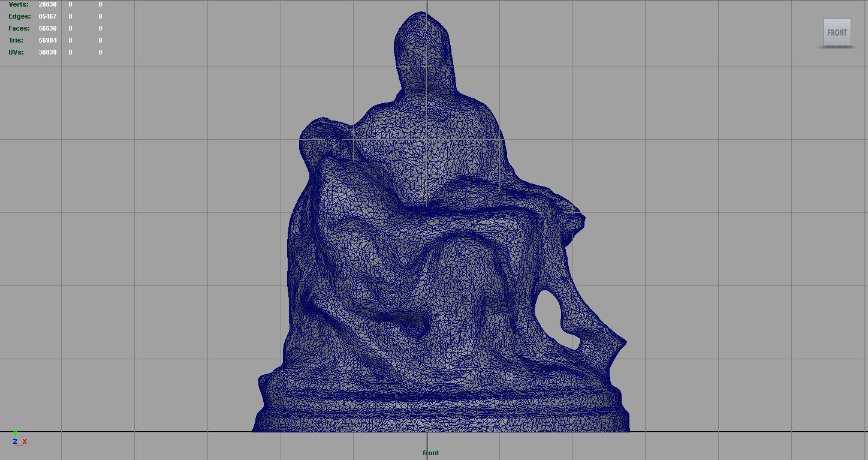
Task: Click the FRONT face of the ViewCube
Action: tap(837, 32)
